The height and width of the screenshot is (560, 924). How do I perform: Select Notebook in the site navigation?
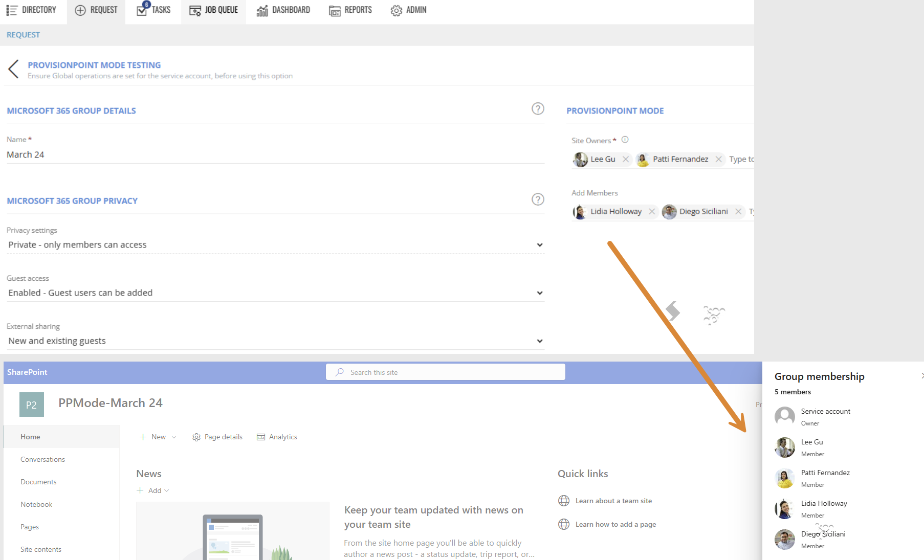click(x=36, y=504)
